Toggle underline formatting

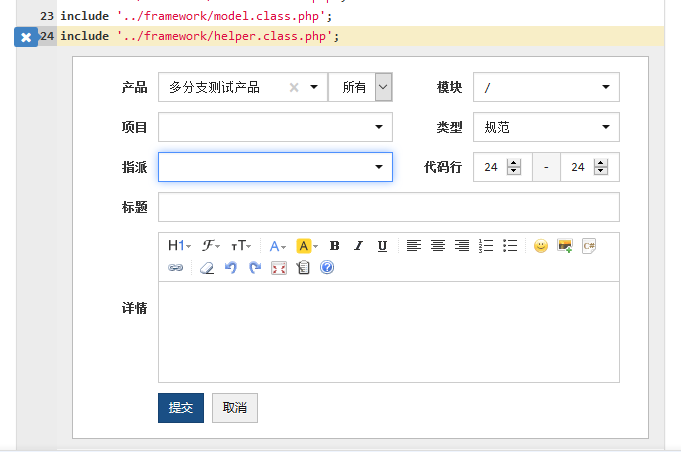[382, 246]
